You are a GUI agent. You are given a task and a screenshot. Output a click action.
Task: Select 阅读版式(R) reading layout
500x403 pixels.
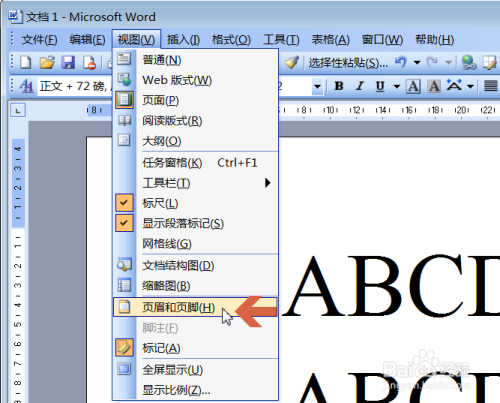point(195,121)
